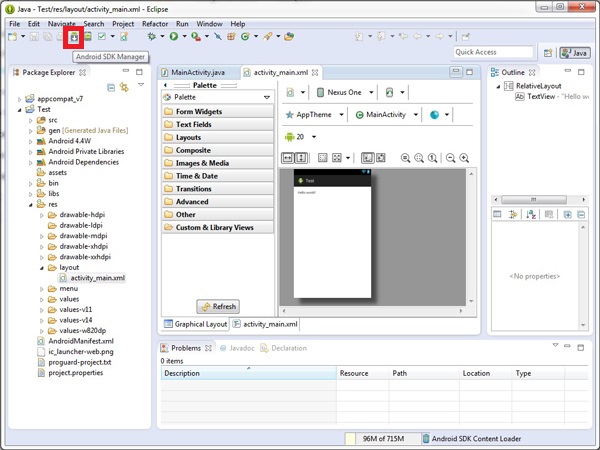Click the locale globe icon in layout editor
The image size is (600, 450).
click(435, 115)
